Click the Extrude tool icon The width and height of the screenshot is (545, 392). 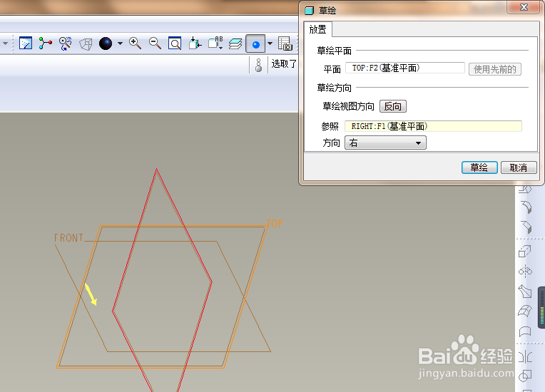point(525,251)
